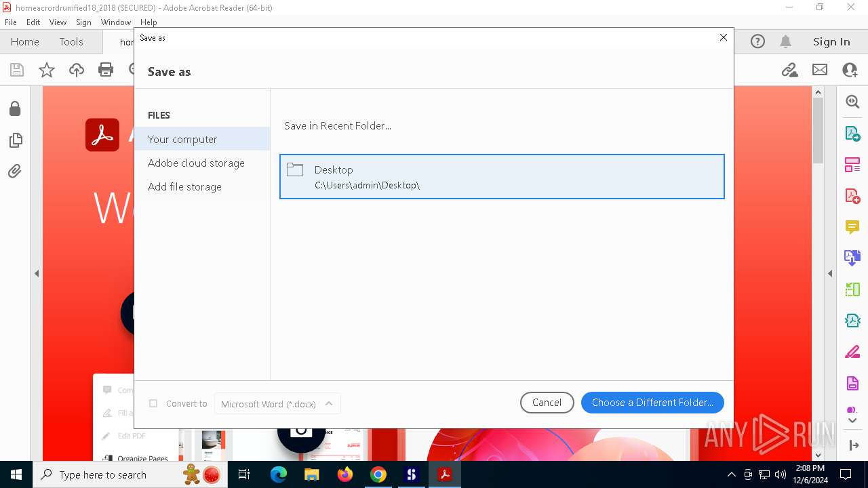This screenshot has height=488, width=868.
Task: Click the folder icon beside Desktop
Action: pos(295,169)
